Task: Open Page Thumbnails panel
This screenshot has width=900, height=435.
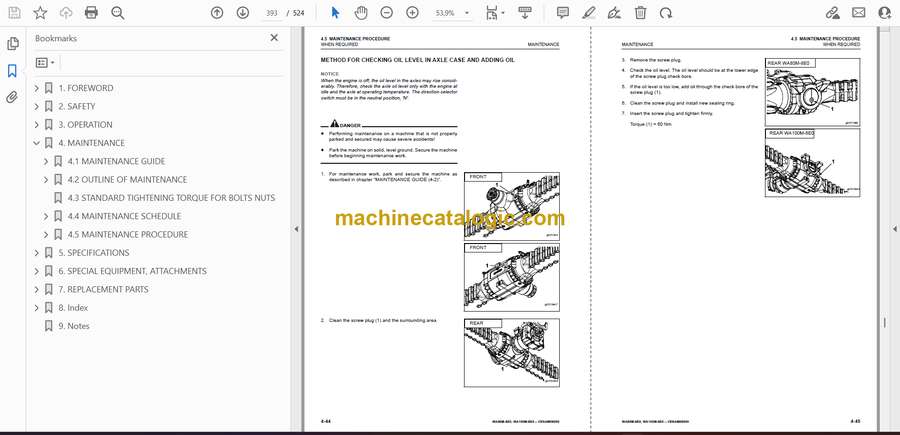Action: 13,44
